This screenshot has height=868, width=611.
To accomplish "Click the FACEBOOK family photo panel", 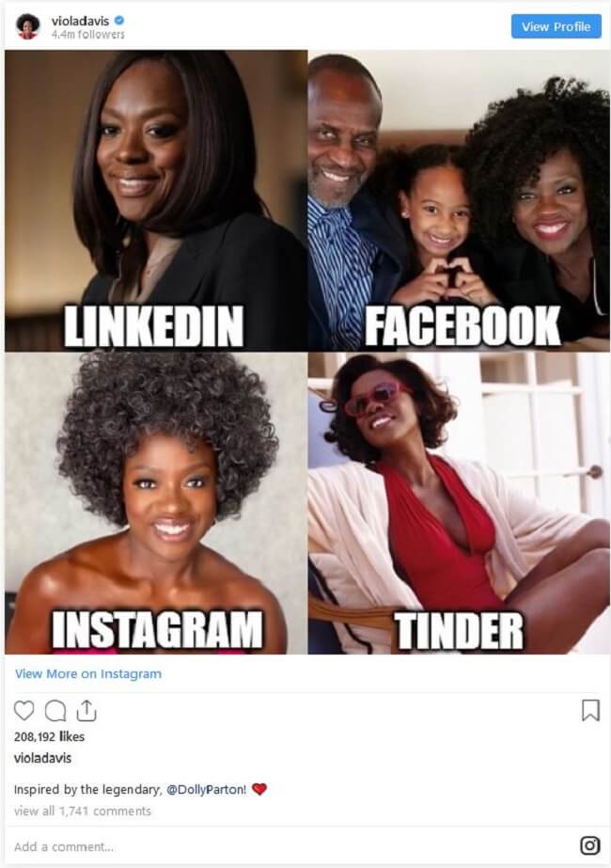I will (x=459, y=201).
